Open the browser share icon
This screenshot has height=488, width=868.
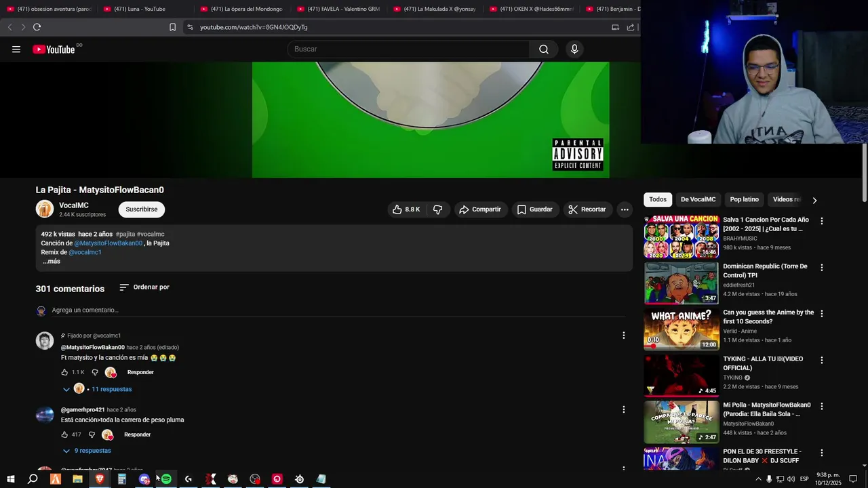(631, 27)
